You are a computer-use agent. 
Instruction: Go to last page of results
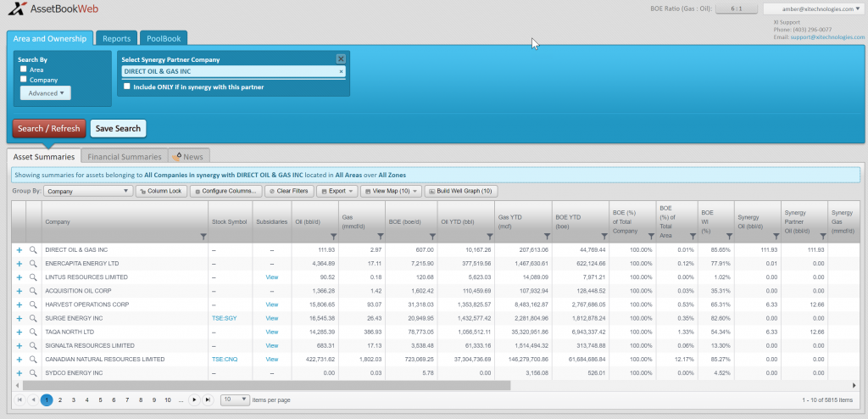[x=208, y=399]
